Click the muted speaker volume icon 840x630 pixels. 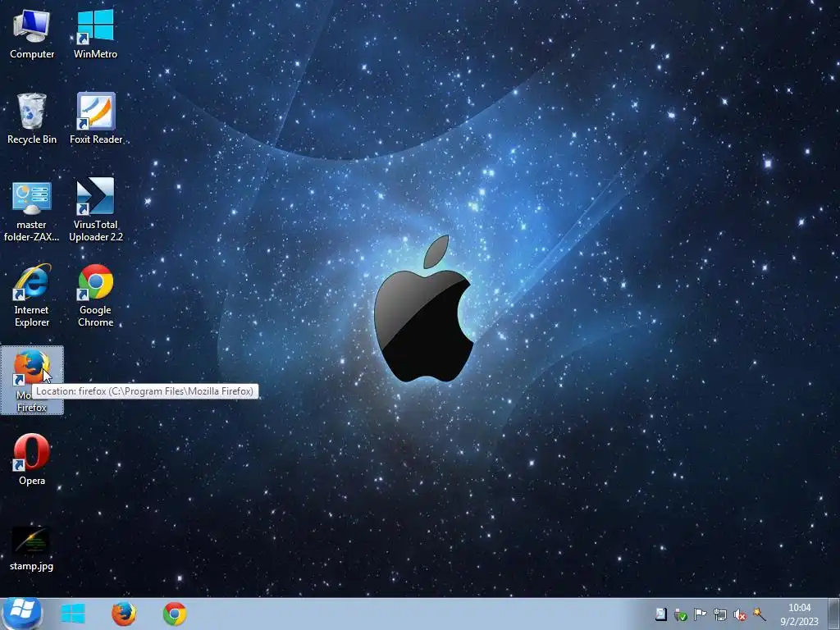click(x=739, y=614)
